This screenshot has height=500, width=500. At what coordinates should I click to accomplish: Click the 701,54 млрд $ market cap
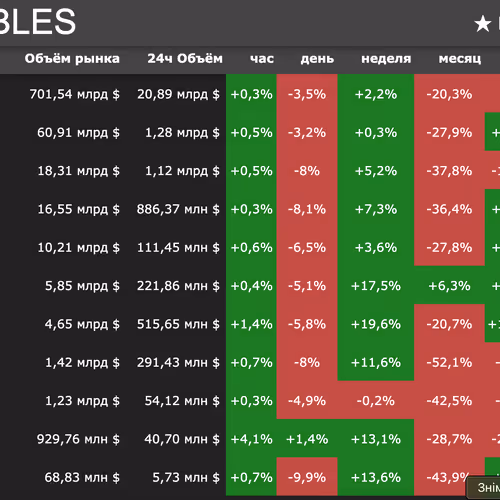(75, 94)
